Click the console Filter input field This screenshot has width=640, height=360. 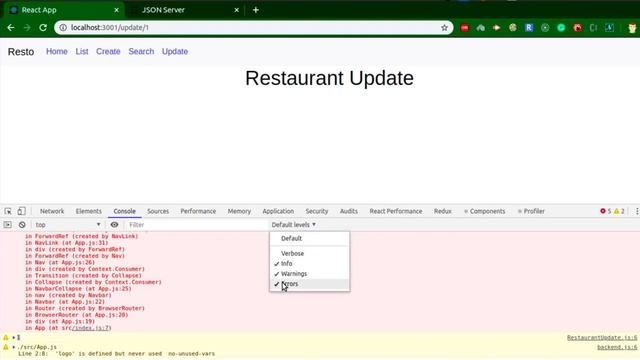tap(196, 224)
